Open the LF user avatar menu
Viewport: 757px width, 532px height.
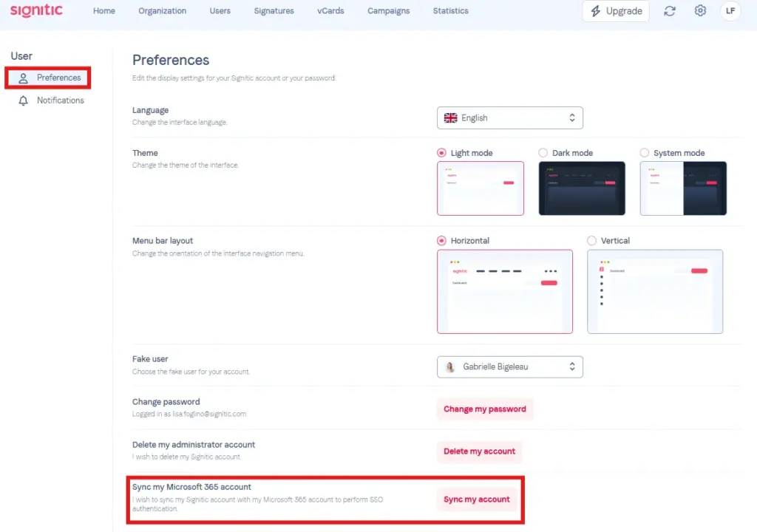[730, 10]
